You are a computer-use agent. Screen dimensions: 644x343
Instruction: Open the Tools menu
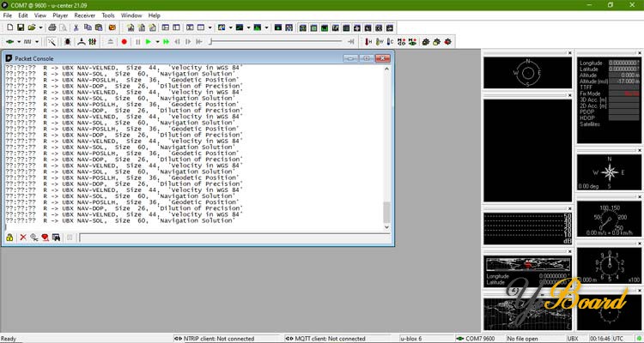coord(107,15)
